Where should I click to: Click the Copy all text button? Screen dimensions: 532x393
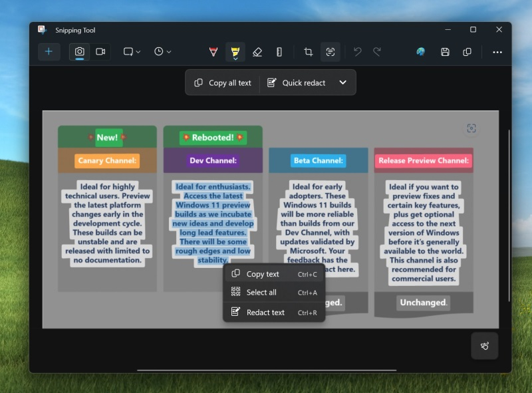[223, 83]
